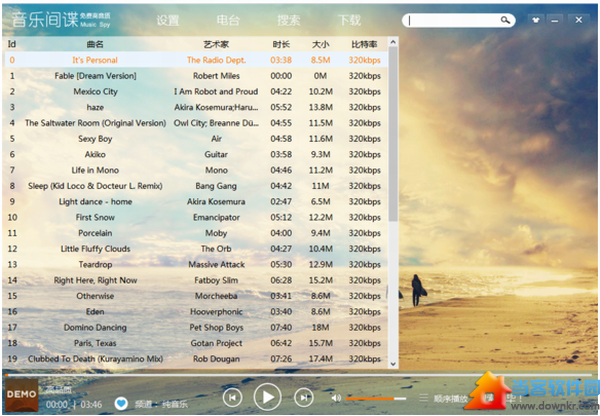Open the 搜索 search tab
Image resolution: width=600 pixels, height=416 pixels.
pos(289,20)
